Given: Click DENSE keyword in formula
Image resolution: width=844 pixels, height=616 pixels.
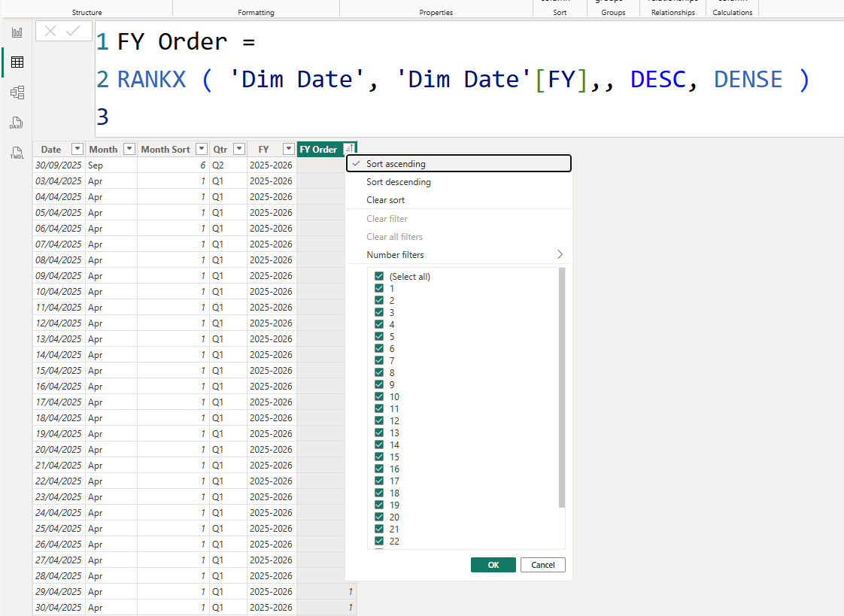Looking at the screenshot, I should (x=748, y=79).
